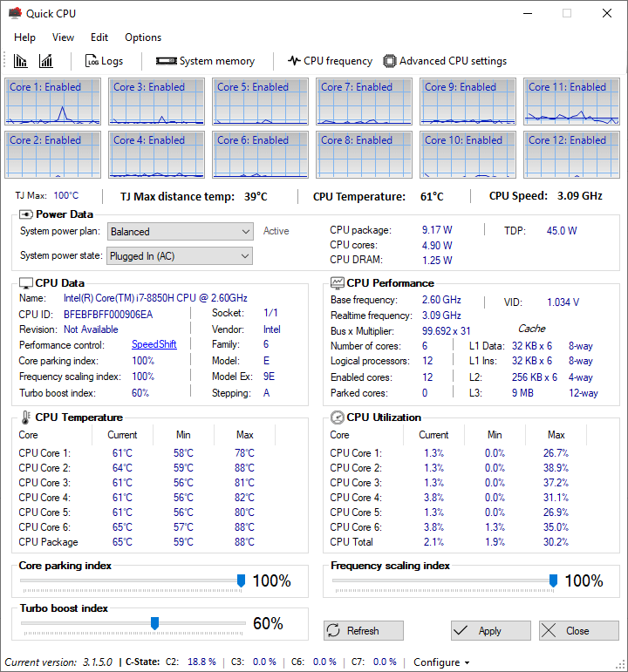Screen dimensions: 628x672
Task: Click the Refresh button
Action: pyautogui.click(x=364, y=630)
